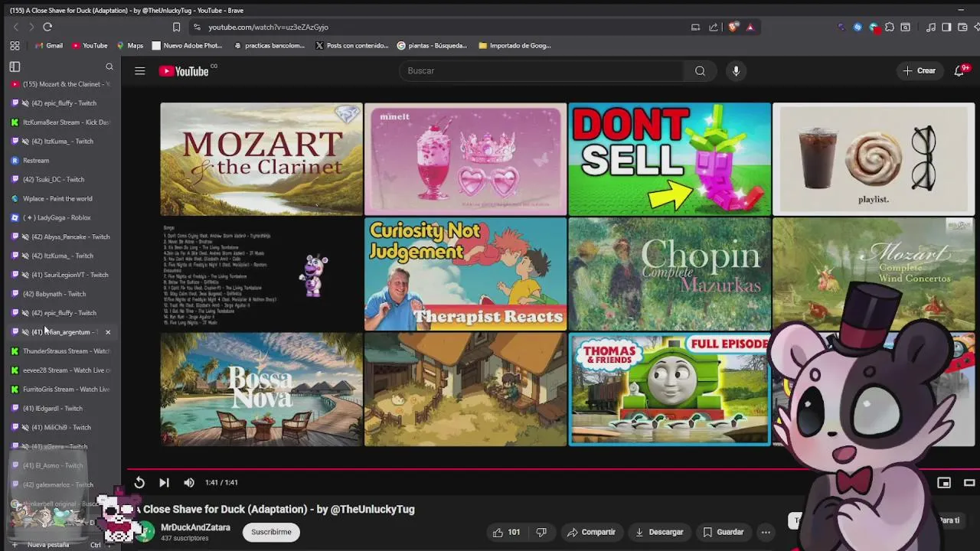Open the plantas - Búsqueda bookmark
Screen dimensions: 980x551
(x=432, y=45)
